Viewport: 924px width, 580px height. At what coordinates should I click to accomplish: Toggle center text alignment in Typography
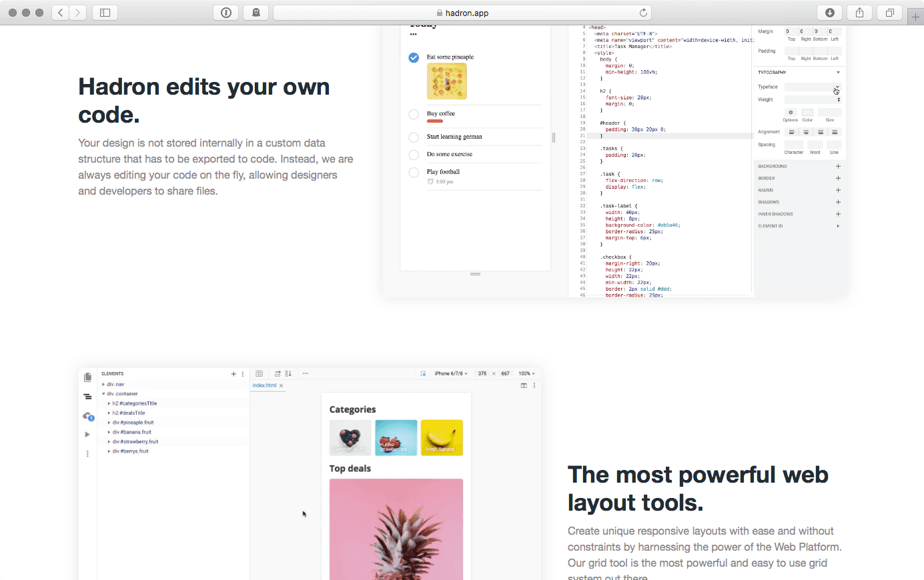pos(806,131)
